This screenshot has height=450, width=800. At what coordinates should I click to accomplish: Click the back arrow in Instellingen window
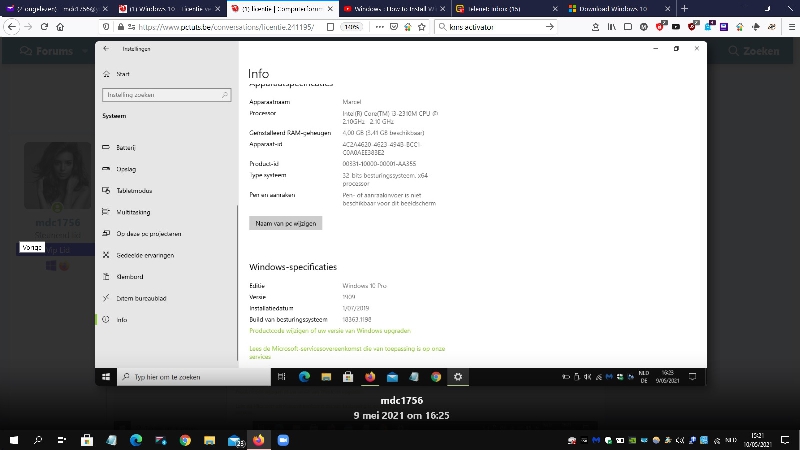(106, 48)
